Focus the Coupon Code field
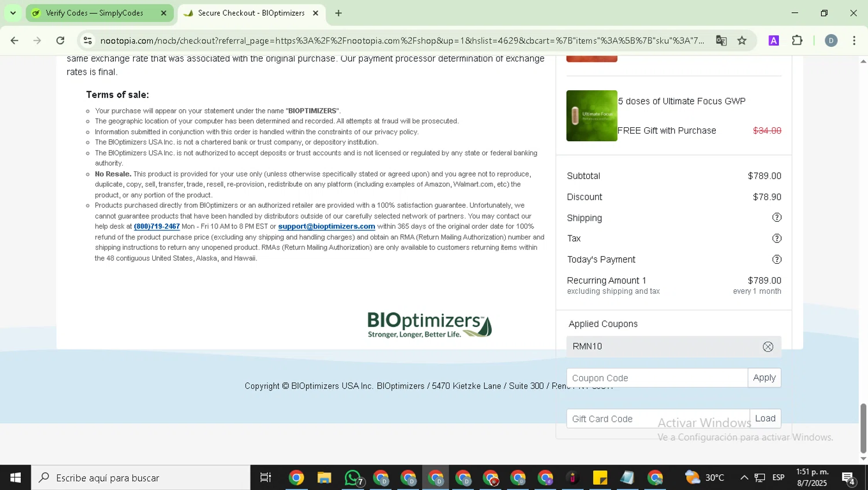The height and width of the screenshot is (490, 868). click(x=657, y=378)
